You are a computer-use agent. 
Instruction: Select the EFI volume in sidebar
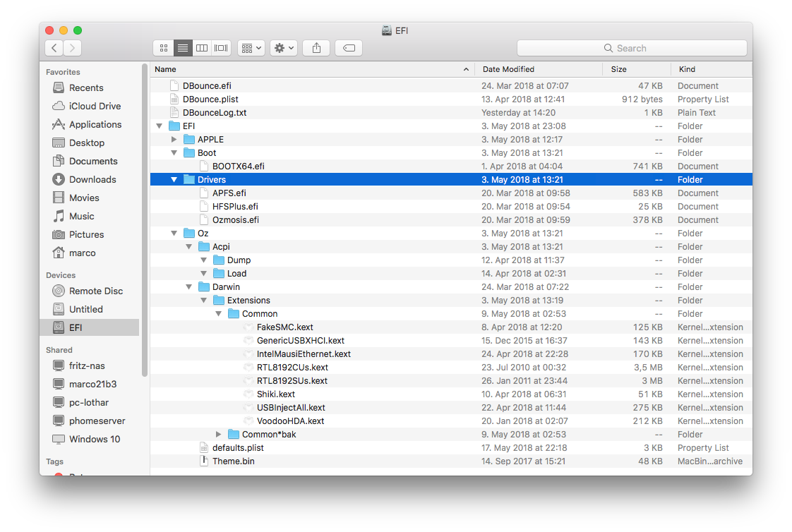(90, 327)
